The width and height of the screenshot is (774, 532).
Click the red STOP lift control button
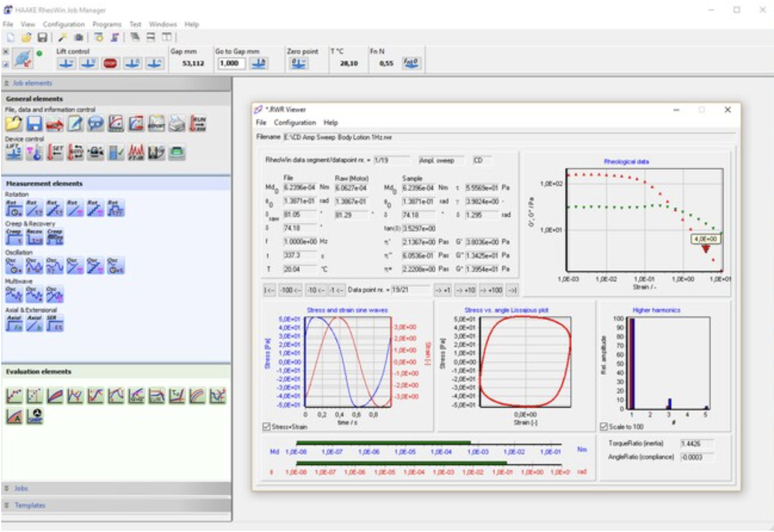[x=110, y=63]
